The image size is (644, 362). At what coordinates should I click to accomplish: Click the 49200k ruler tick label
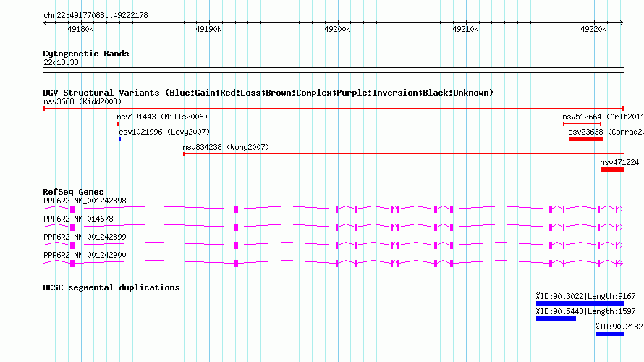pyautogui.click(x=337, y=29)
